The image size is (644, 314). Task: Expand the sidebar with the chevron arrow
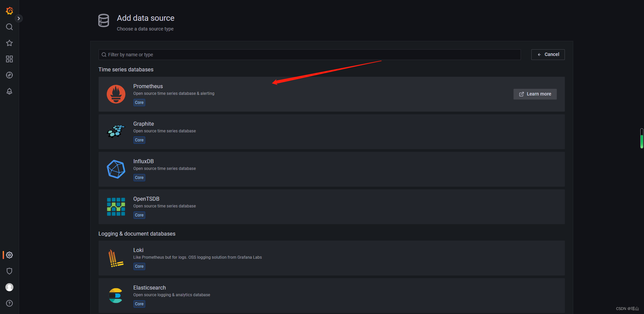point(19,18)
